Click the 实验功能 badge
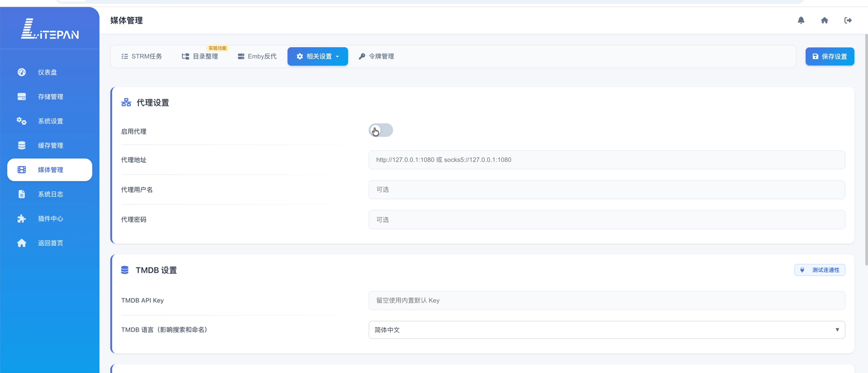This screenshot has width=868, height=373. click(x=218, y=48)
